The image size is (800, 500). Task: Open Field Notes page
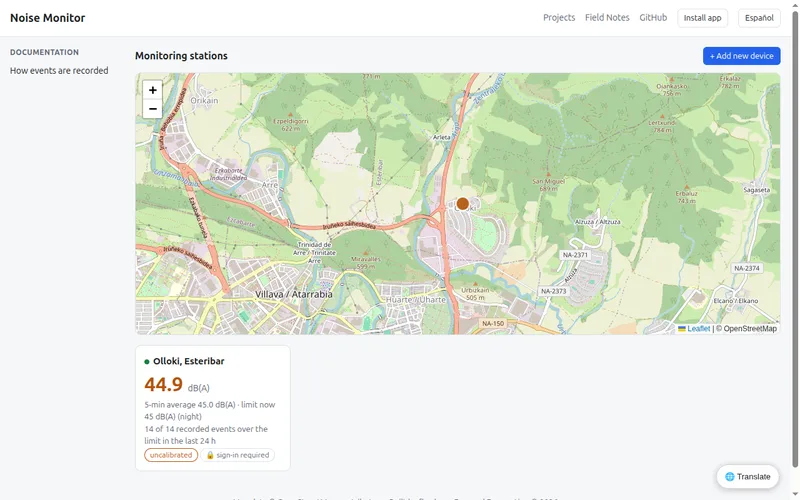click(x=607, y=17)
